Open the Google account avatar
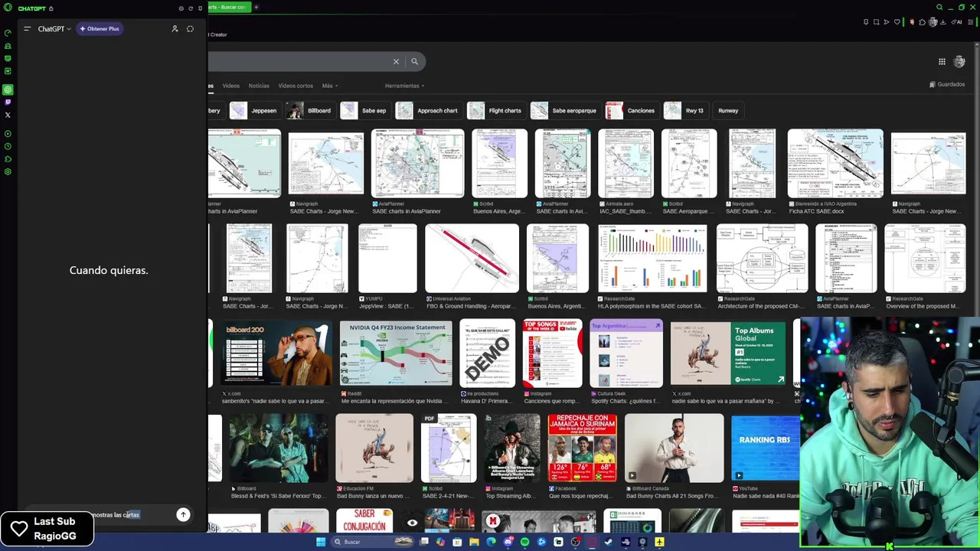Screen dimensions: 980x551 pyautogui.click(x=960, y=61)
